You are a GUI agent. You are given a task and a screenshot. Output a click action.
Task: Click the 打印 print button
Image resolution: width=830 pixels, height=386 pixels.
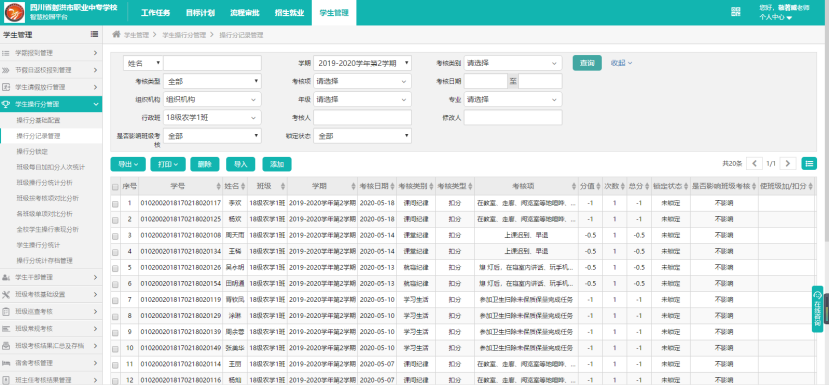click(168, 164)
